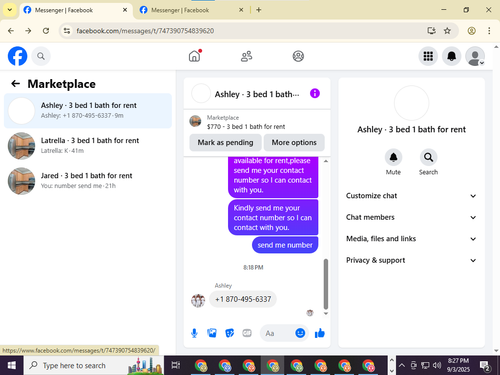Record a voice clip with microphone icon
Viewport: 500px width, 375px height.
click(194, 333)
